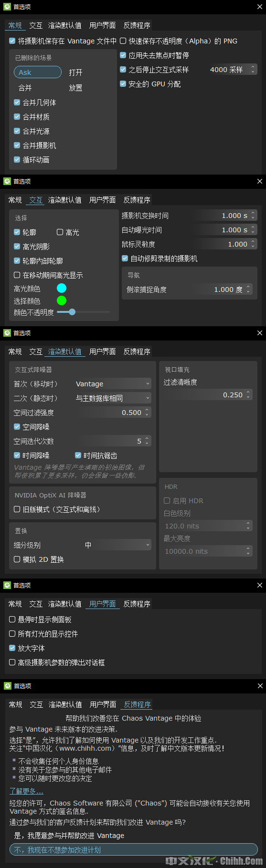Open the cyan 高光颜色 swatch
The height and width of the screenshot is (868, 266).
click(62, 288)
